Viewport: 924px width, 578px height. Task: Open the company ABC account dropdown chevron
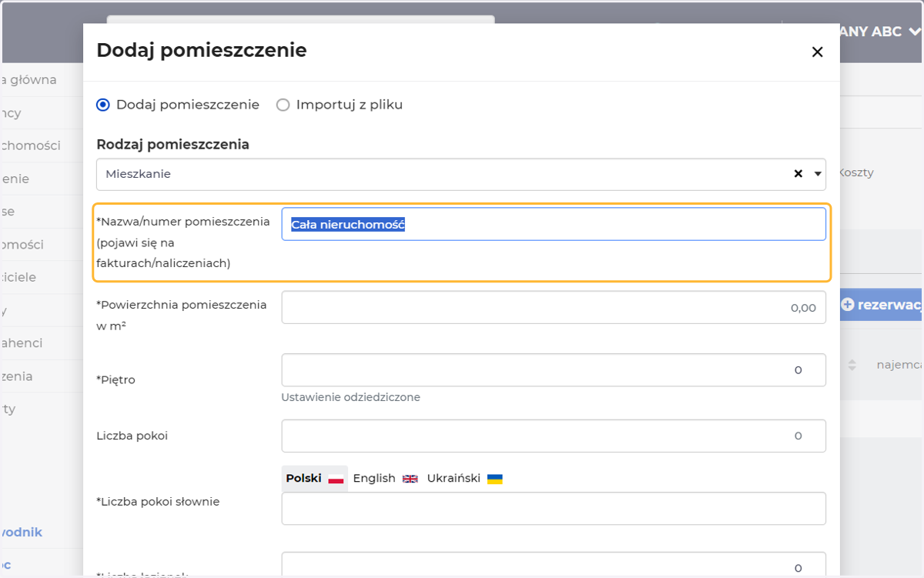[x=915, y=32]
